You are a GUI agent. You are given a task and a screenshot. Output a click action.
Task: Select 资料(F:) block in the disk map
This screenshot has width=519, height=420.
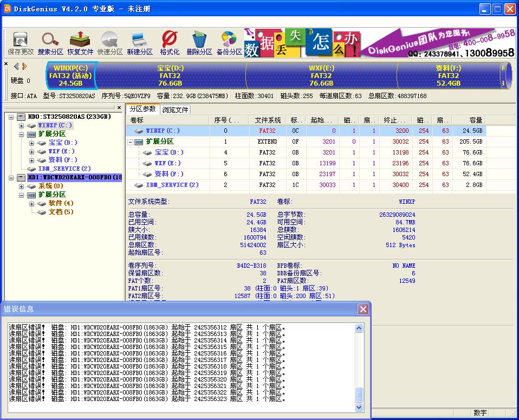(449, 75)
